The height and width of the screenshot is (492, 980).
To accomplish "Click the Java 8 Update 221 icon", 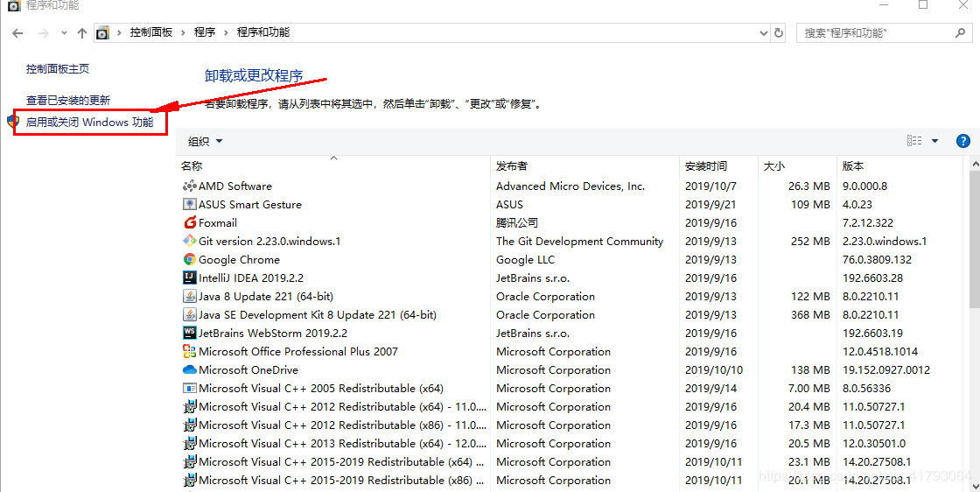I will [x=189, y=296].
